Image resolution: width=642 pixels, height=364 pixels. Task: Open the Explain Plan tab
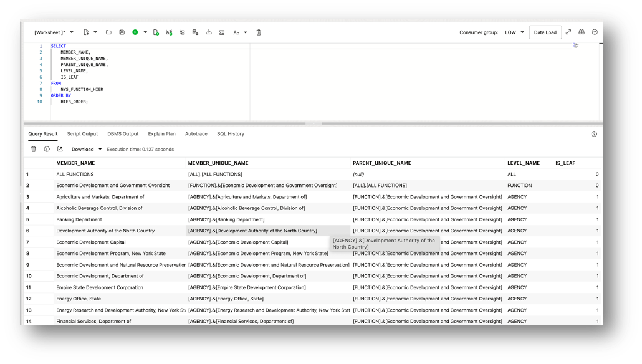point(161,134)
